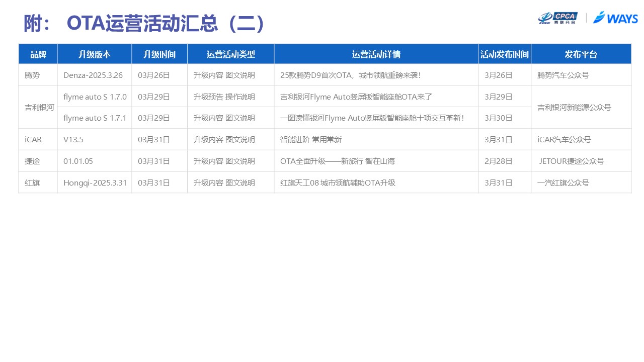Screen dimensions: 644x362
Task: Click the 活动发布时间 column header
Action: (505, 54)
